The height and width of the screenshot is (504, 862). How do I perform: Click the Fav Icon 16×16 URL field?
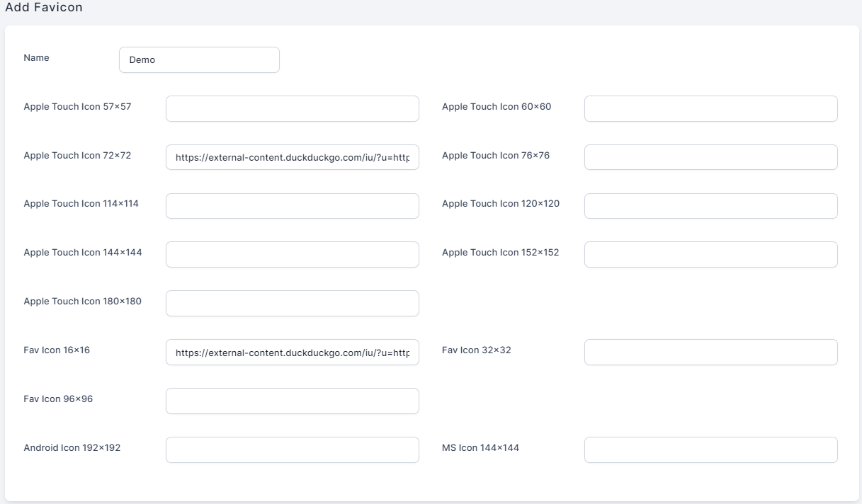pyautogui.click(x=292, y=353)
